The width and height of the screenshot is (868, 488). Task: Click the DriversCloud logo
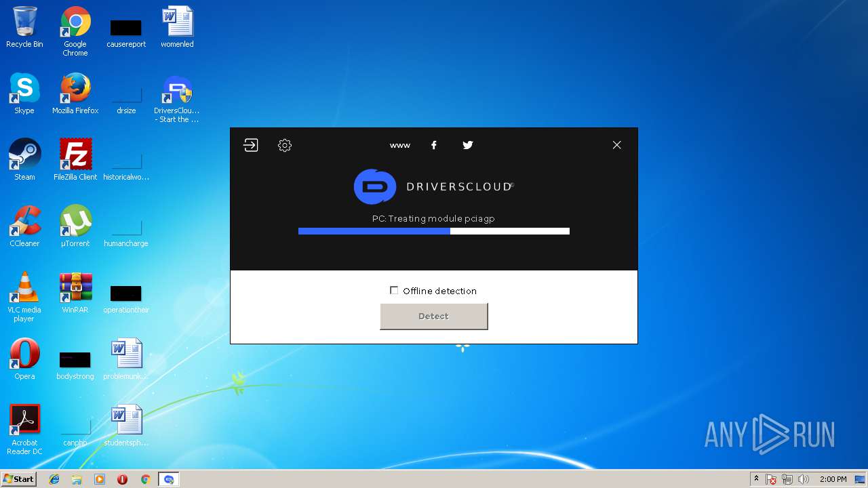pyautogui.click(x=434, y=186)
